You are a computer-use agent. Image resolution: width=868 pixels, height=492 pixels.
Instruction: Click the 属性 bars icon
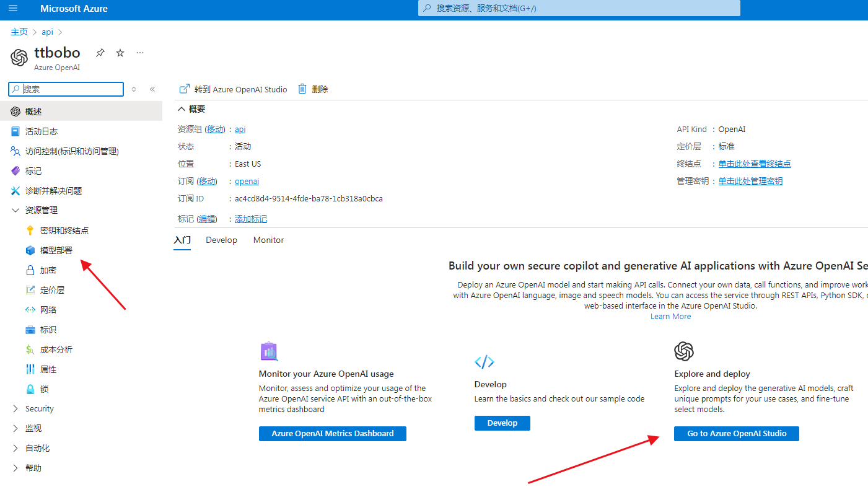click(30, 369)
